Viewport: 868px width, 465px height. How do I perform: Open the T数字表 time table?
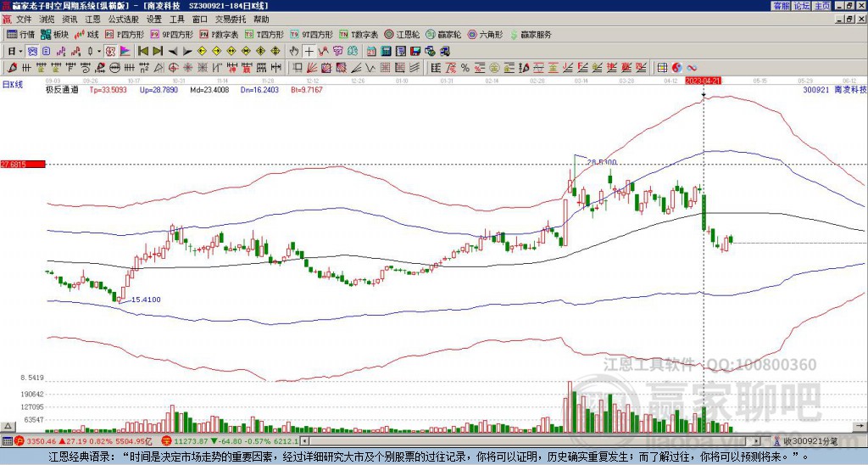coord(359,34)
